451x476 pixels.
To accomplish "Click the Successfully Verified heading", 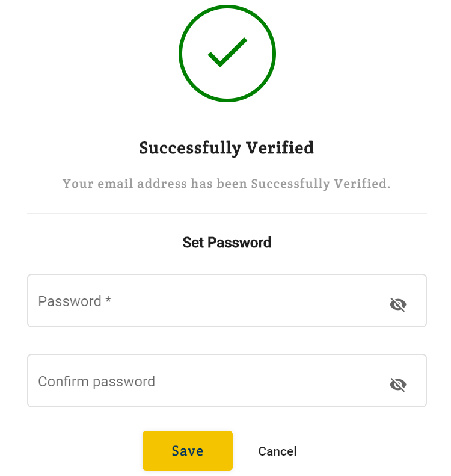I will pos(226,148).
